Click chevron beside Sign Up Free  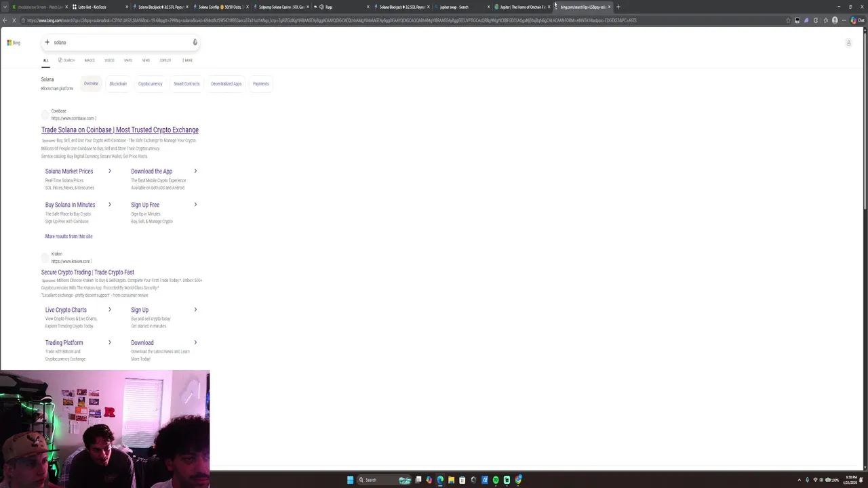coord(195,205)
